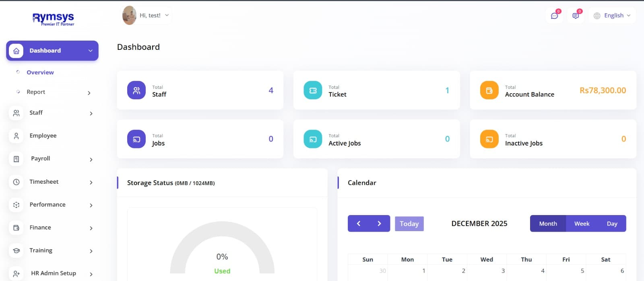Open the Payroll menu item
This screenshot has width=644, height=281.
pyautogui.click(x=41, y=158)
